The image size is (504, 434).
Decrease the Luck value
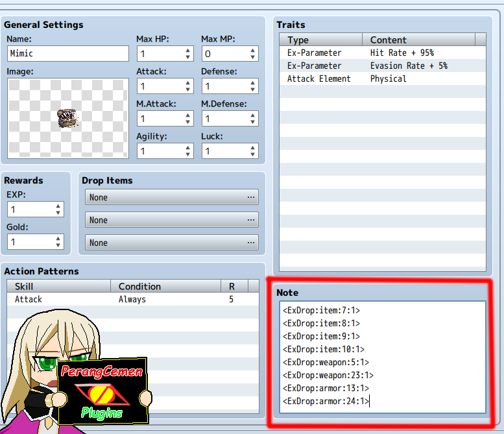pos(252,154)
